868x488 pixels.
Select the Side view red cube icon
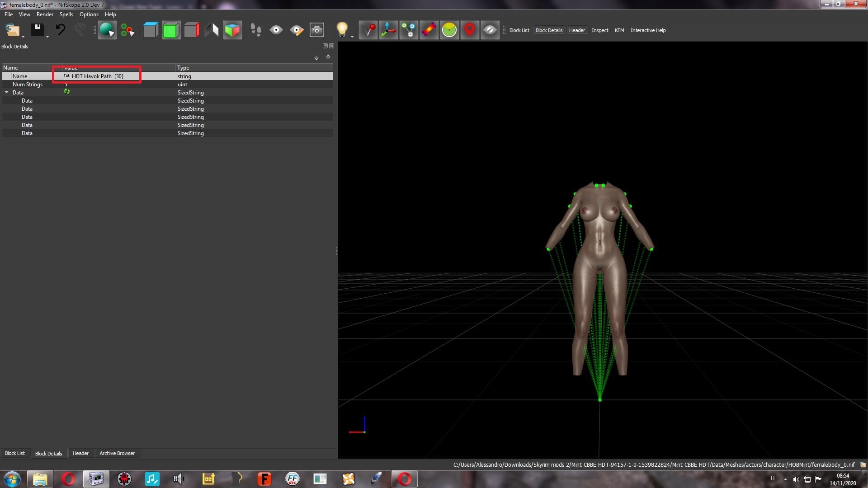tap(192, 30)
